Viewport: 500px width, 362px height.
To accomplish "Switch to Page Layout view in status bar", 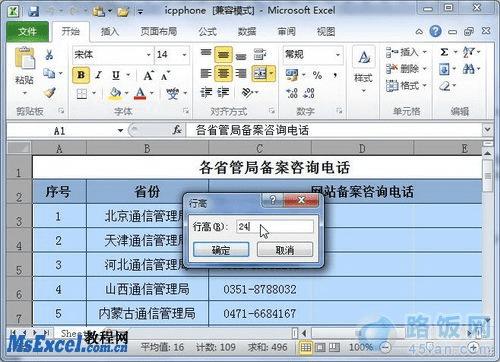I will 320,348.
